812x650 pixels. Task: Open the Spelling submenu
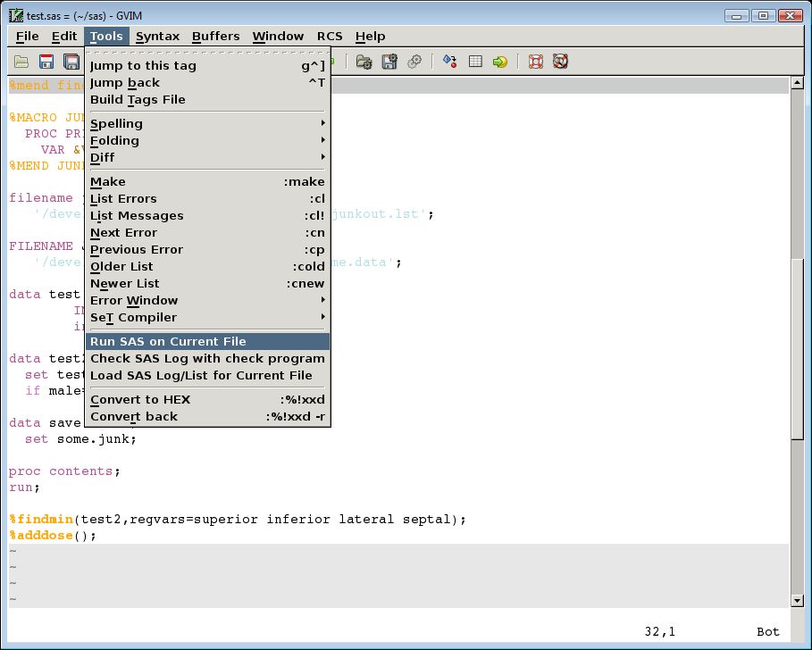coord(207,124)
